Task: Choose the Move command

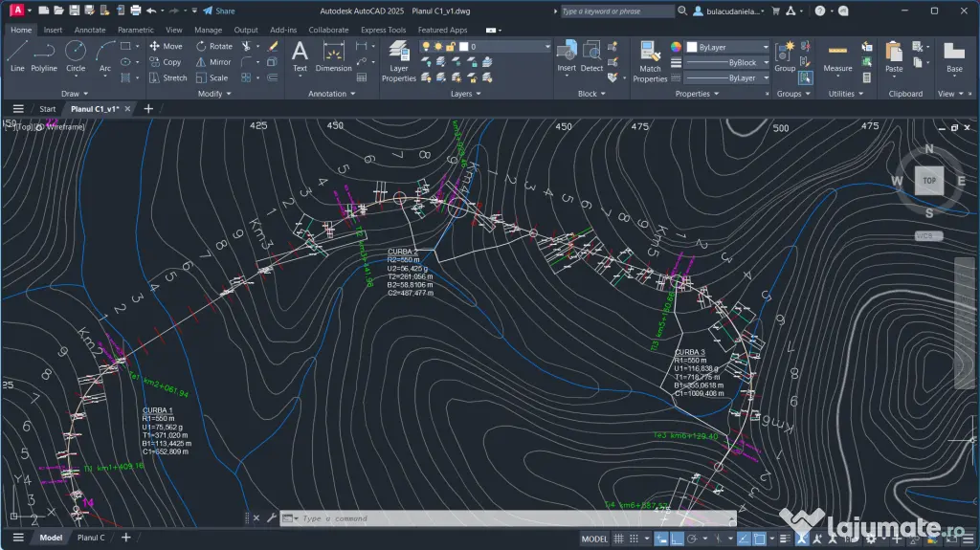Action: click(167, 46)
